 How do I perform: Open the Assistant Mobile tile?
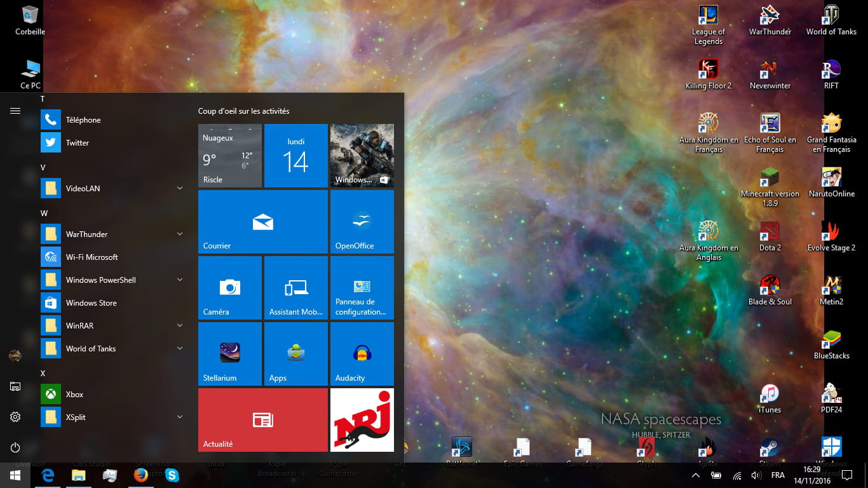click(296, 288)
